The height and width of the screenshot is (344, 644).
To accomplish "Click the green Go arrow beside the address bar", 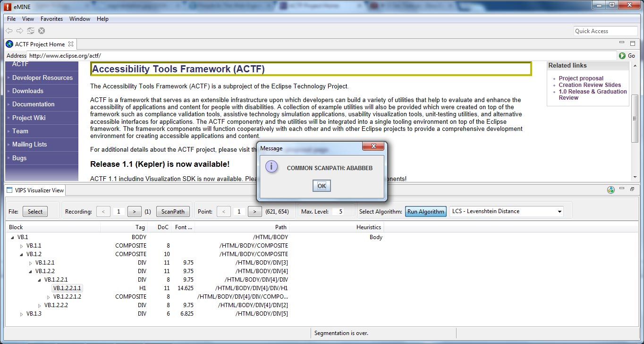I will coord(623,55).
